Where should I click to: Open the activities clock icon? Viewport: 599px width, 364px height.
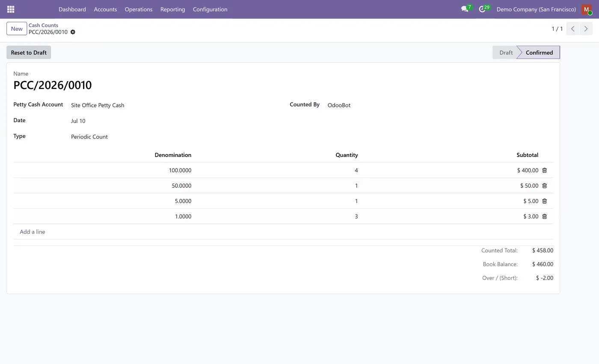click(x=482, y=9)
